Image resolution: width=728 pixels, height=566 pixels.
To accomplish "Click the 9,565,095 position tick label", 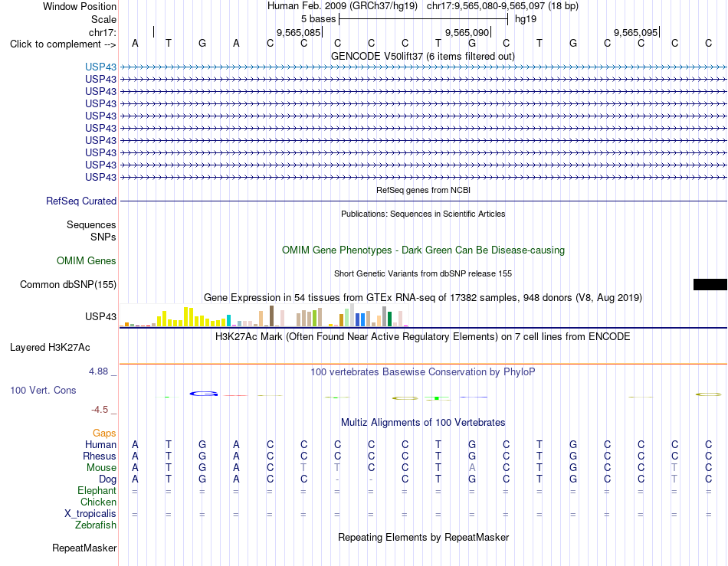I will click(635, 32).
